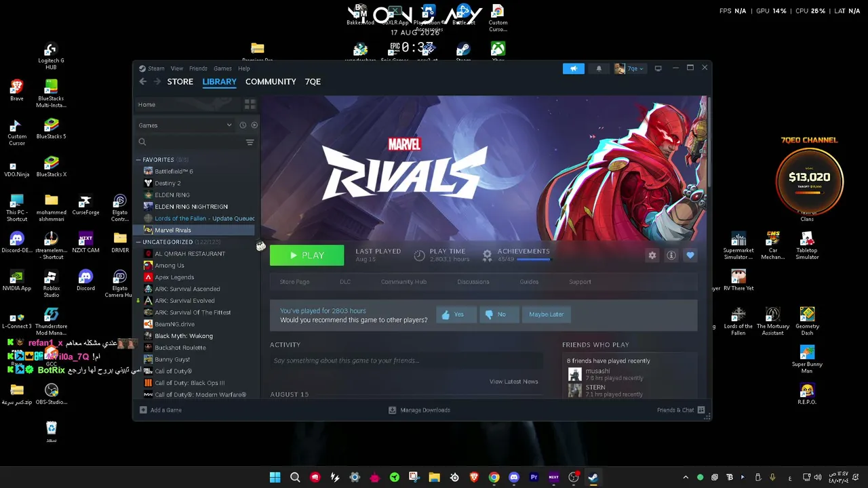The height and width of the screenshot is (488, 868).
Task: Open the Friends menu
Action: tap(198, 68)
